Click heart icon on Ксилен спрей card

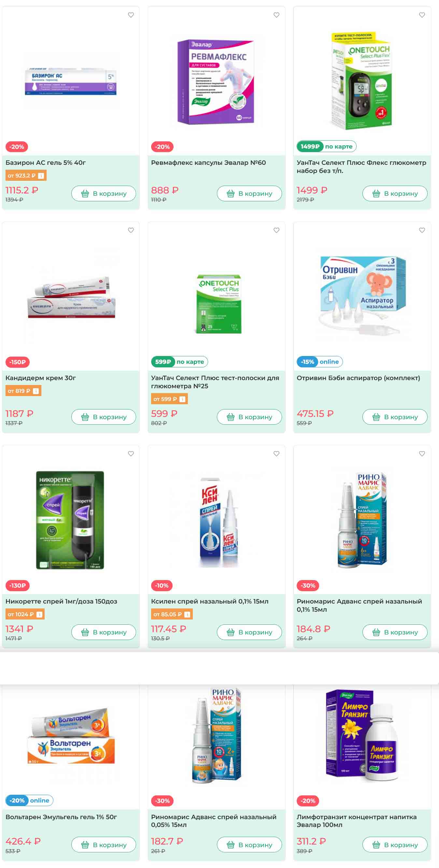pos(276,454)
